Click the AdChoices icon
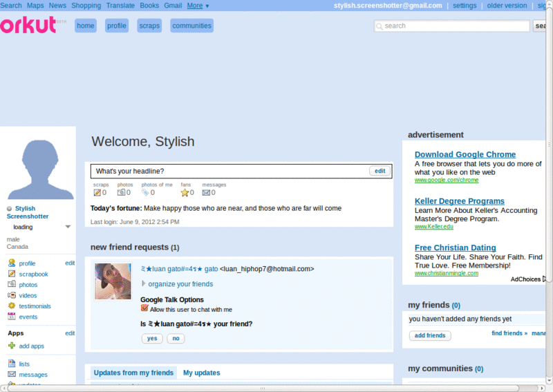 [544, 279]
